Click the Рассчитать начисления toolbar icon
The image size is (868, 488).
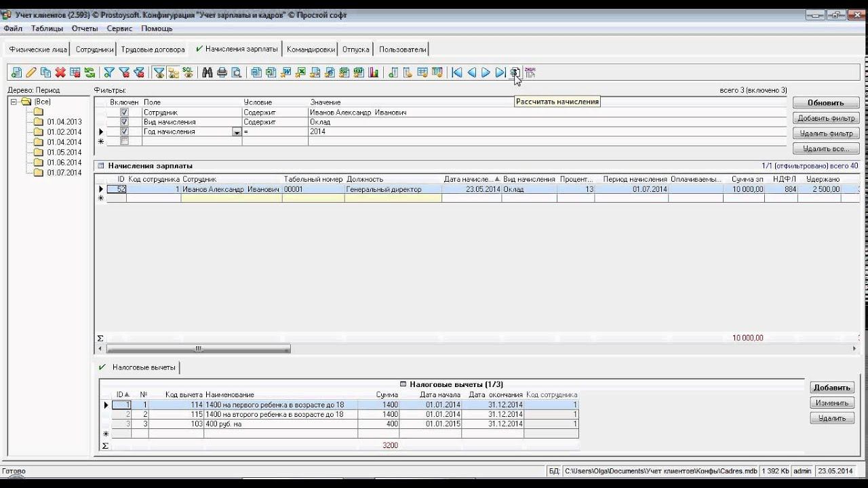pos(515,73)
